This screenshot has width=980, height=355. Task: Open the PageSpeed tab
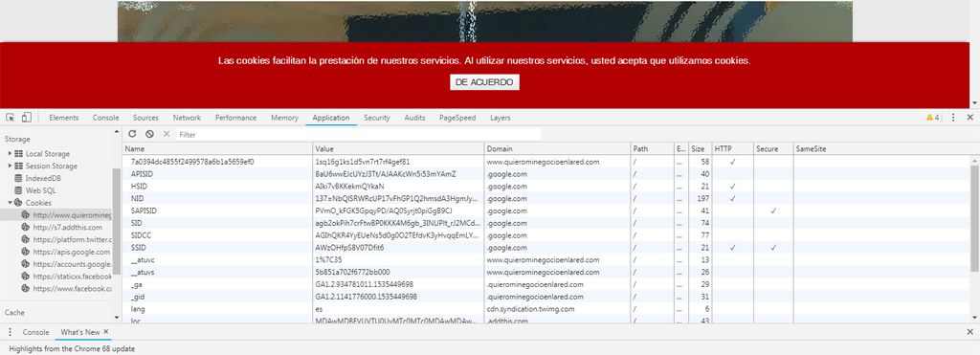457,118
